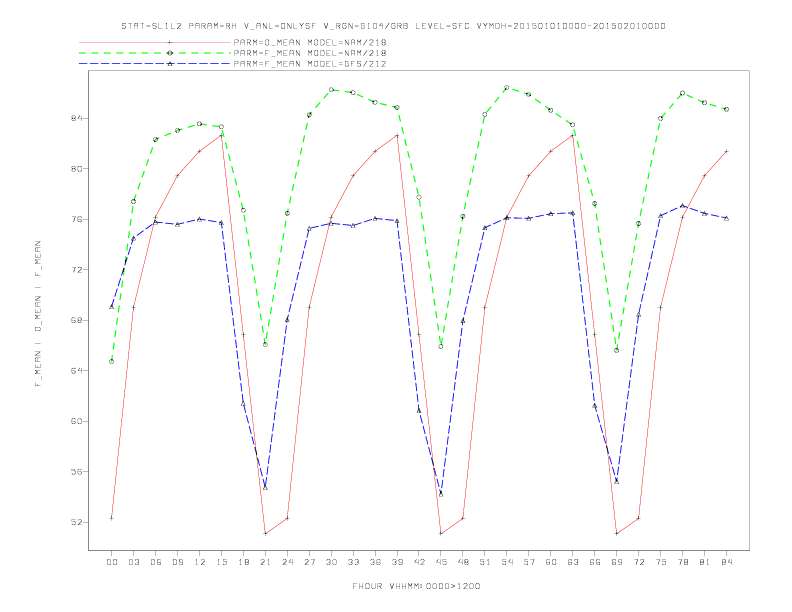
Task: Click x-axis forecast hour label 15
Action: [x=221, y=562]
